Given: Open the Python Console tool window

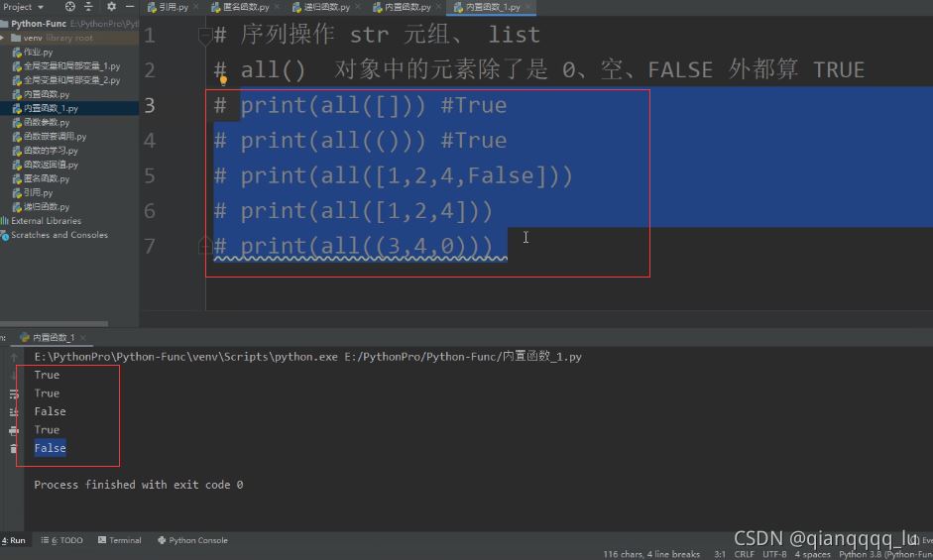Looking at the screenshot, I should (x=192, y=540).
